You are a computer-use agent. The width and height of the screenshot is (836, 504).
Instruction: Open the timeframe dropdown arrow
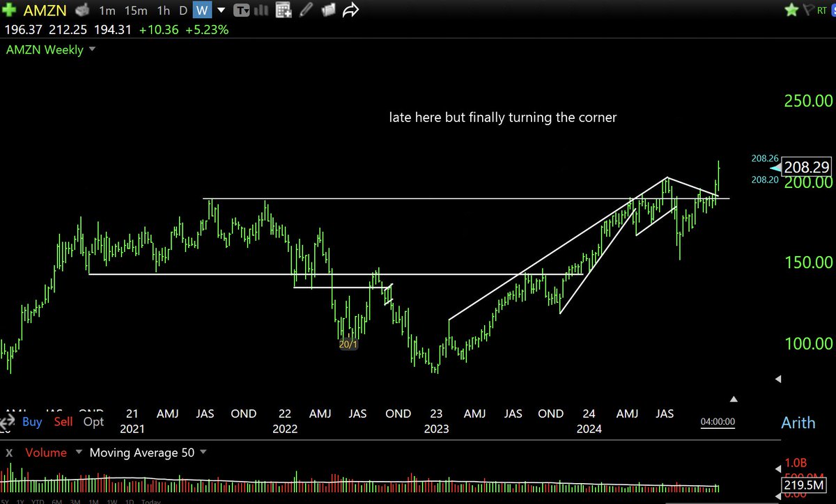(x=221, y=11)
